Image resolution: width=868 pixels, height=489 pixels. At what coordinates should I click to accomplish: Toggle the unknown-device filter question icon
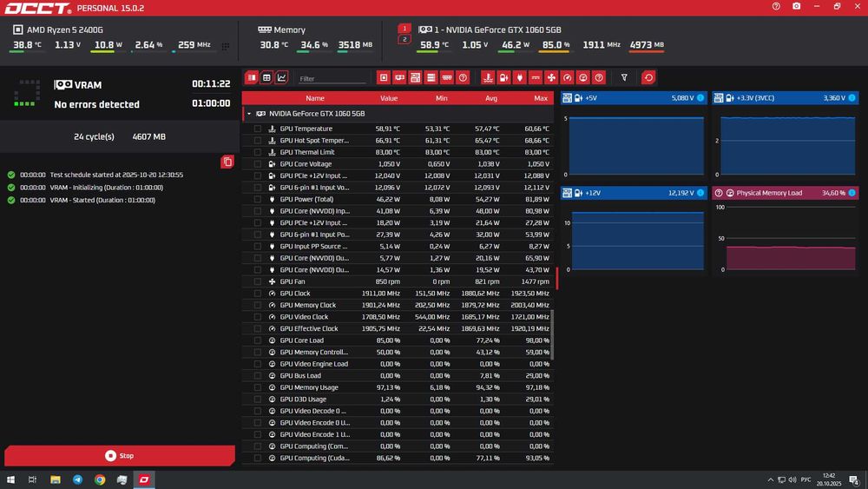tap(463, 77)
